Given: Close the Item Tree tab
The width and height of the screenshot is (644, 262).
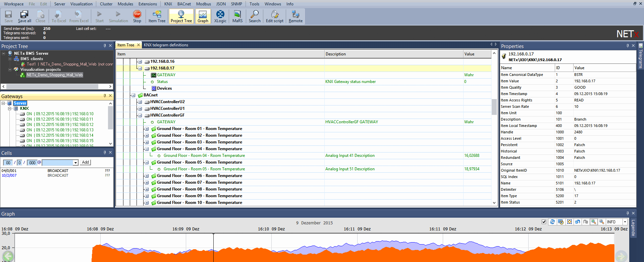Looking at the screenshot, I should point(138,45).
